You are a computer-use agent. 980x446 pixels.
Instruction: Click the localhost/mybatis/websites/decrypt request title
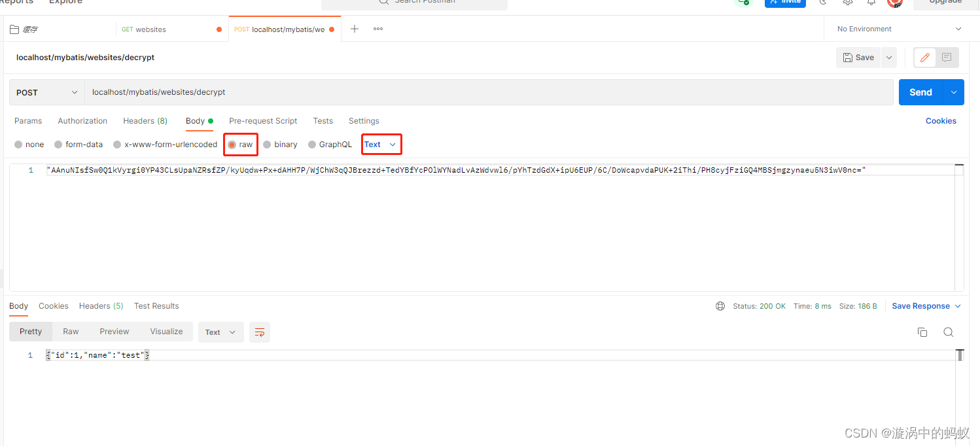coord(85,58)
